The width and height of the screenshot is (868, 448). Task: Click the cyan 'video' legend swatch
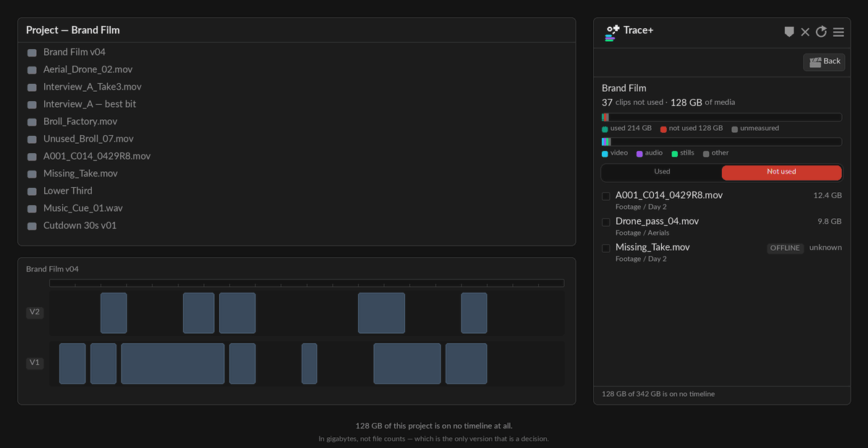coord(605,154)
